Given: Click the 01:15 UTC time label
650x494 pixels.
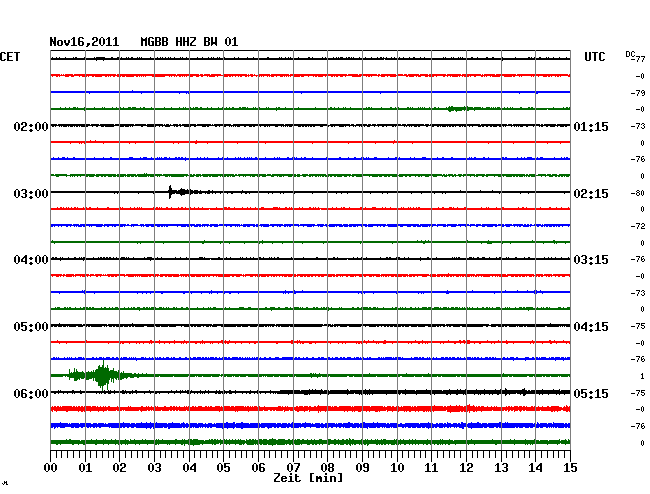Looking at the screenshot, I should (591, 126).
